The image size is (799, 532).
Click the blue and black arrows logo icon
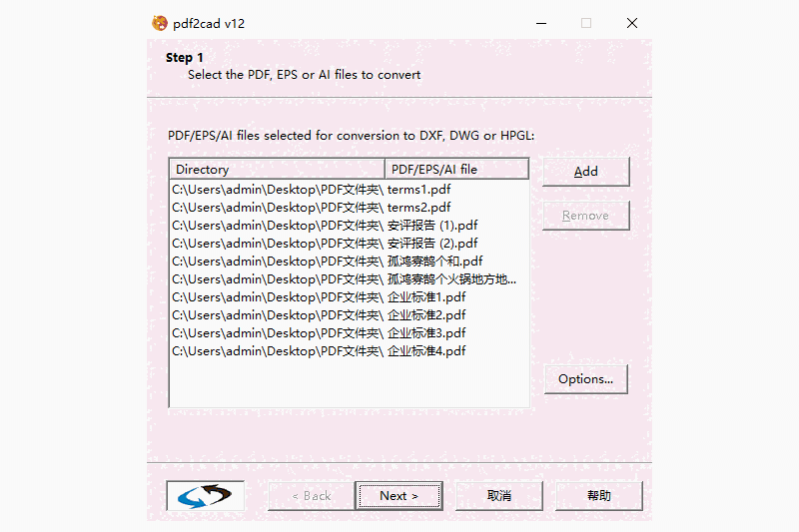click(x=205, y=495)
